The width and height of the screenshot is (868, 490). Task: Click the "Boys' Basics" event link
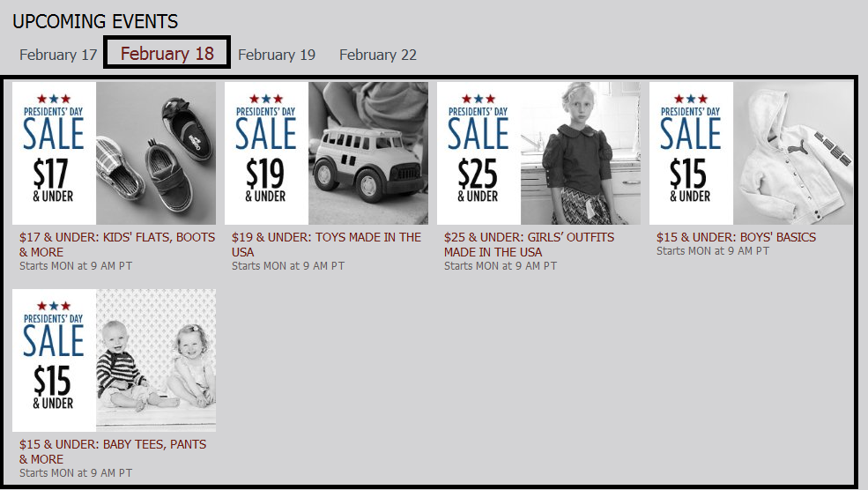[x=736, y=237]
